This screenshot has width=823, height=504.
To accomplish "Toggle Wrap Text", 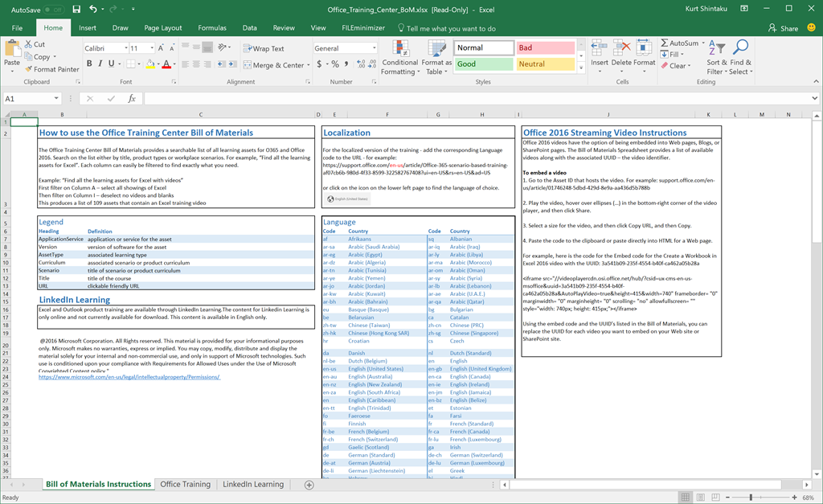I will tap(264, 48).
